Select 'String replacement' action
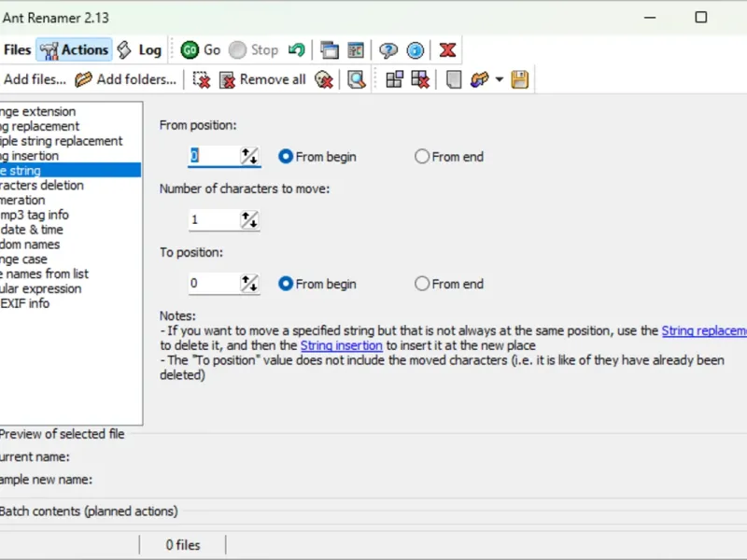This screenshot has height=560, width=747. tap(70, 126)
